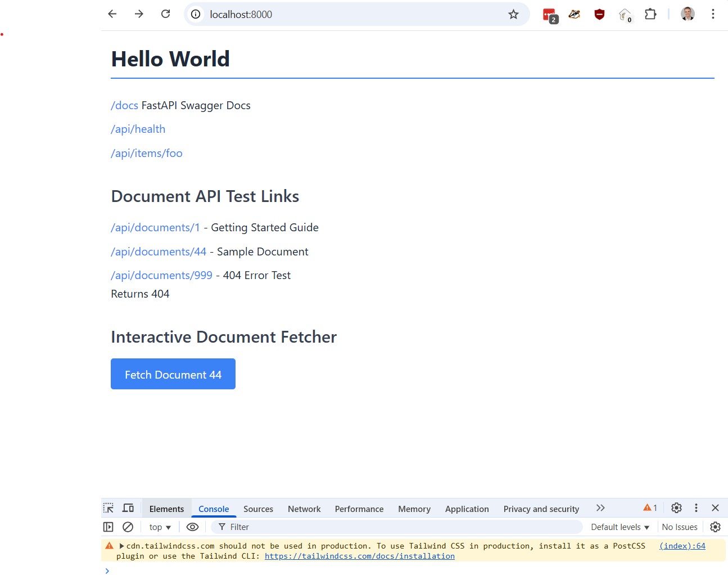Image resolution: width=728 pixels, height=575 pixels.
Task: Show more DevTools tabs
Action: tap(600, 508)
